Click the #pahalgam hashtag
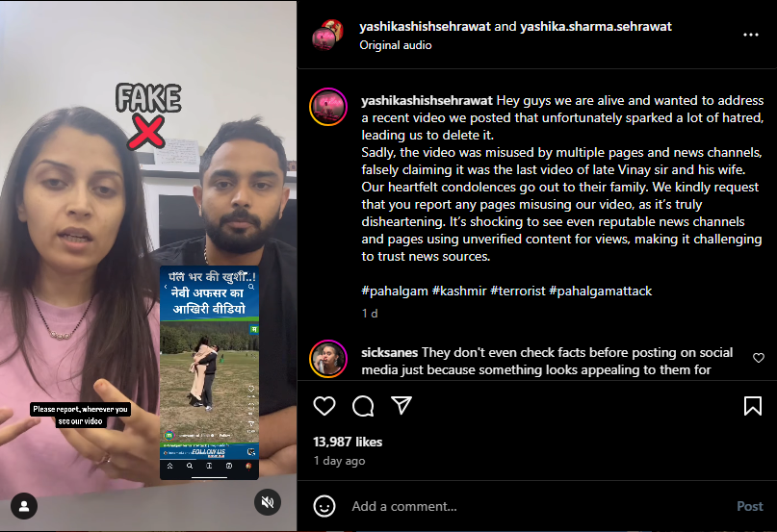 (x=395, y=291)
